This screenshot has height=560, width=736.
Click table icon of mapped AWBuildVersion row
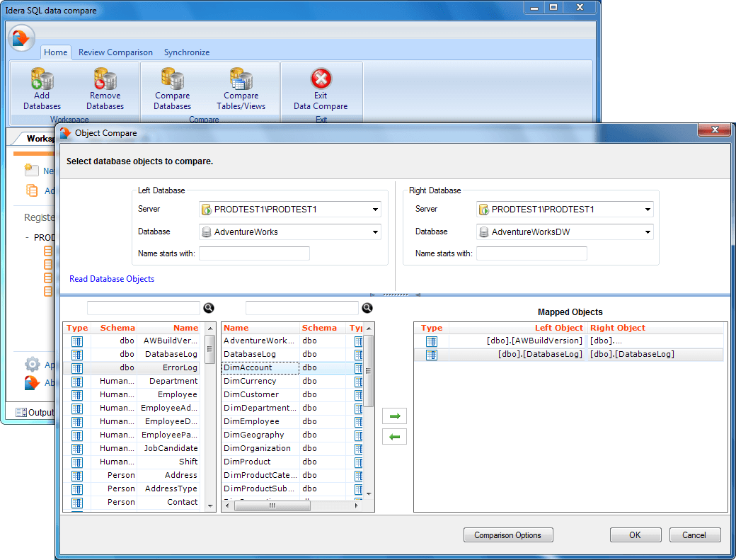point(432,341)
